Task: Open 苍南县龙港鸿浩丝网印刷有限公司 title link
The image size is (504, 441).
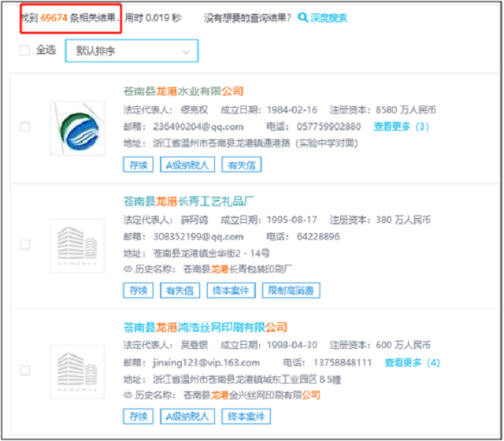Action: [x=206, y=327]
